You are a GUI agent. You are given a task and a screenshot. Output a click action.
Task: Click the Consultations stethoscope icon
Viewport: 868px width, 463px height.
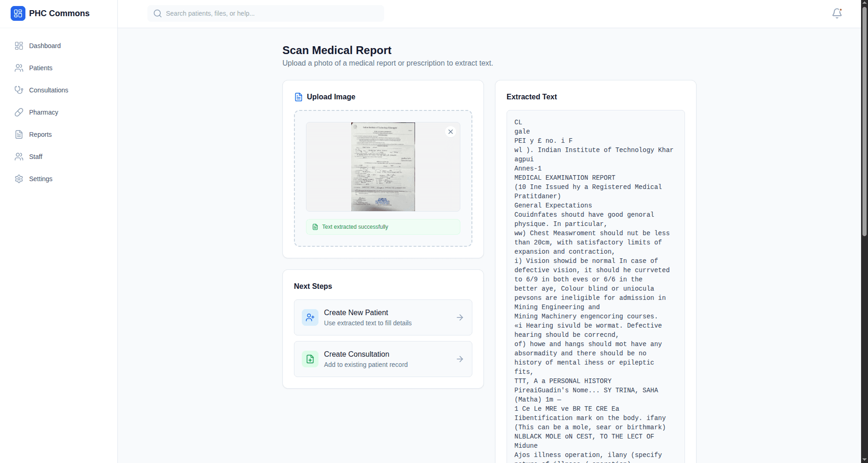click(19, 90)
